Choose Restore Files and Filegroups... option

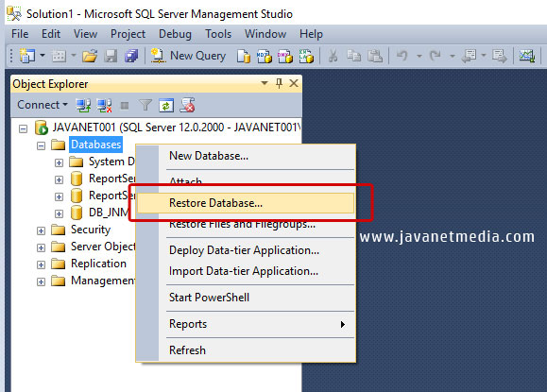(x=246, y=224)
